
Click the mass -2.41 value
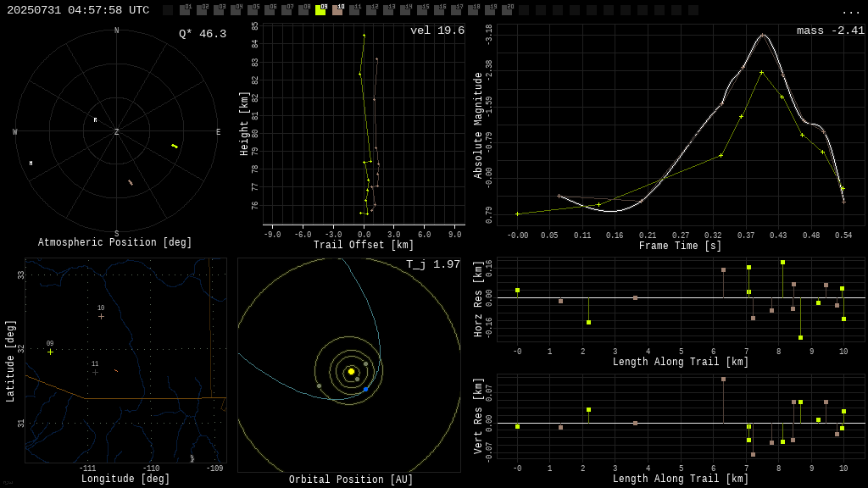click(831, 30)
